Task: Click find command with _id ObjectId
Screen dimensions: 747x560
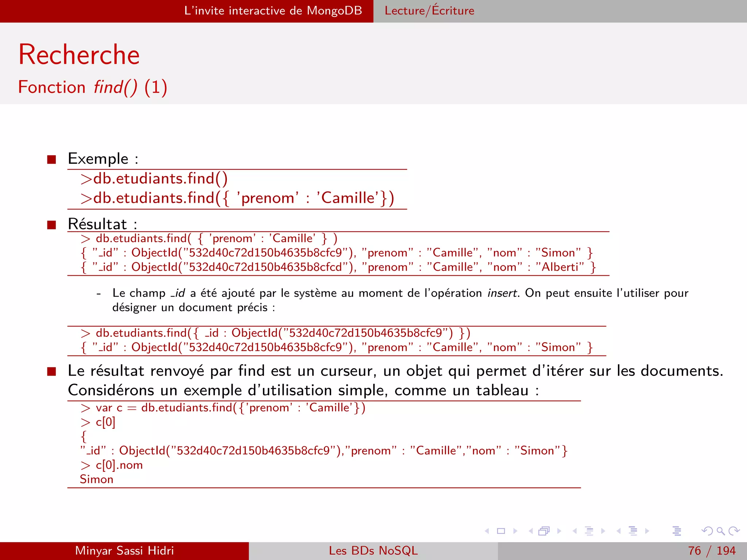Action: point(275,333)
